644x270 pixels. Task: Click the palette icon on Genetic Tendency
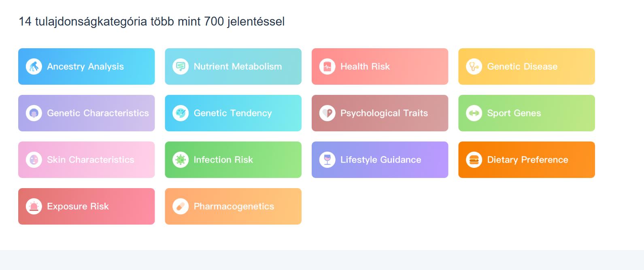pyautogui.click(x=181, y=113)
